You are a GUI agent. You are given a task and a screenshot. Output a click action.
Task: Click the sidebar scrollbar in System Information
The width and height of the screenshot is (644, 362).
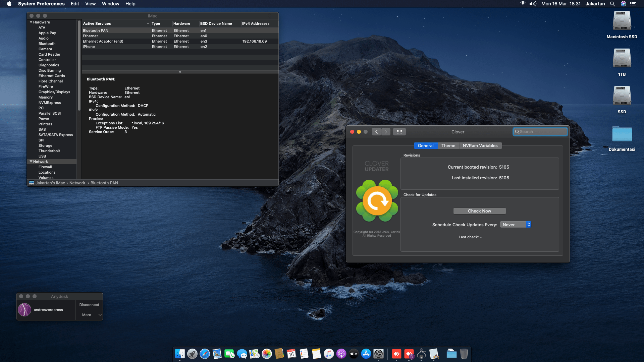pyautogui.click(x=79, y=65)
